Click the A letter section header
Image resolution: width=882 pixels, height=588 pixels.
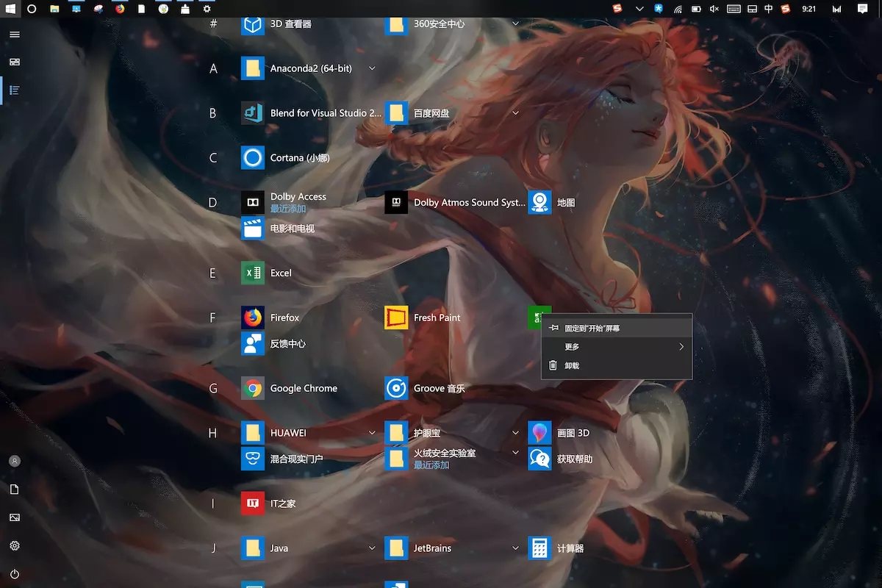(x=213, y=68)
